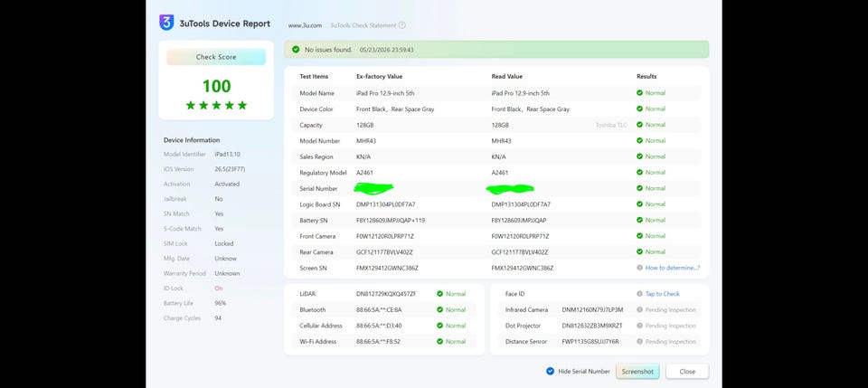Select the ex-factory Regulatory Model A2461
868x388 pixels.
(x=364, y=173)
